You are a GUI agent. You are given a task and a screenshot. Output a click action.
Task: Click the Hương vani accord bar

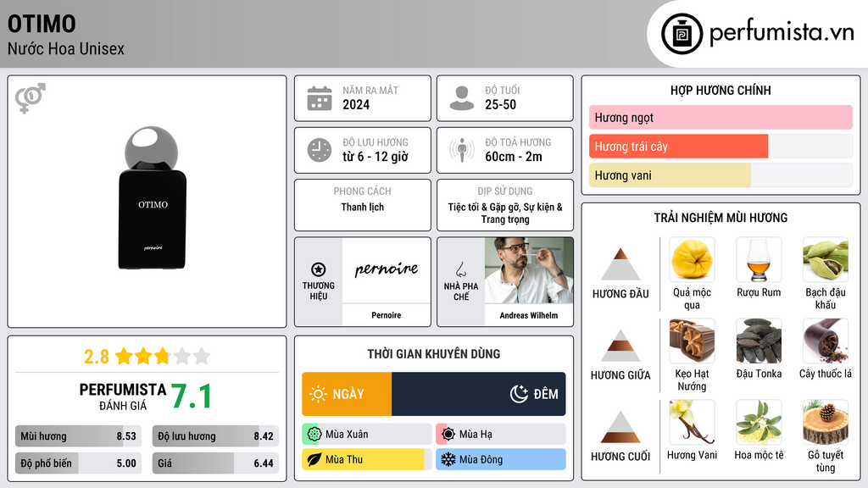(x=721, y=175)
